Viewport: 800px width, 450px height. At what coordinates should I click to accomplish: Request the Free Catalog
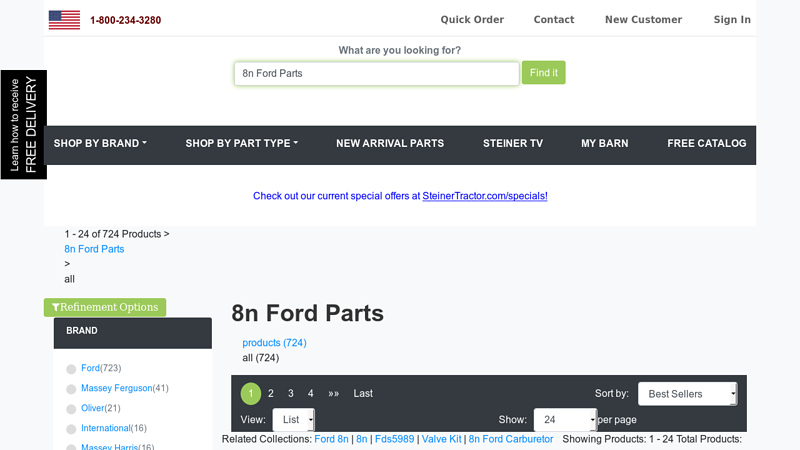[x=707, y=143]
